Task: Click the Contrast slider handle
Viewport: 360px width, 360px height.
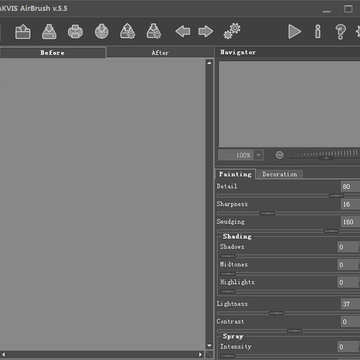Action: point(295,331)
